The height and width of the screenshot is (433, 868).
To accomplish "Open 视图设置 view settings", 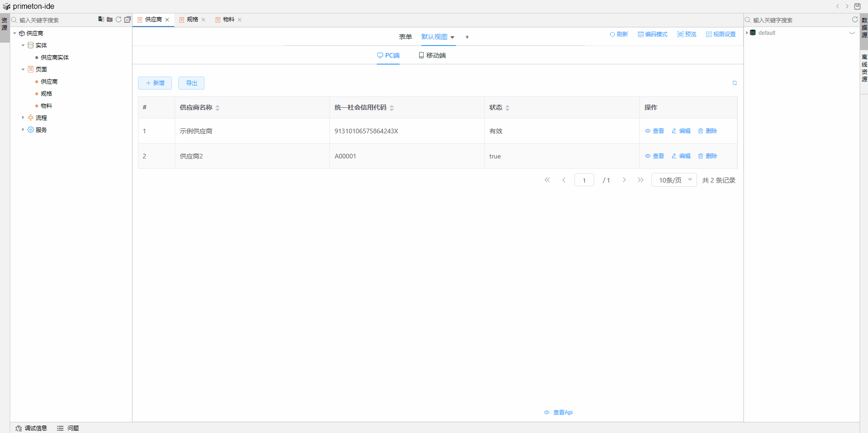I will coord(721,34).
